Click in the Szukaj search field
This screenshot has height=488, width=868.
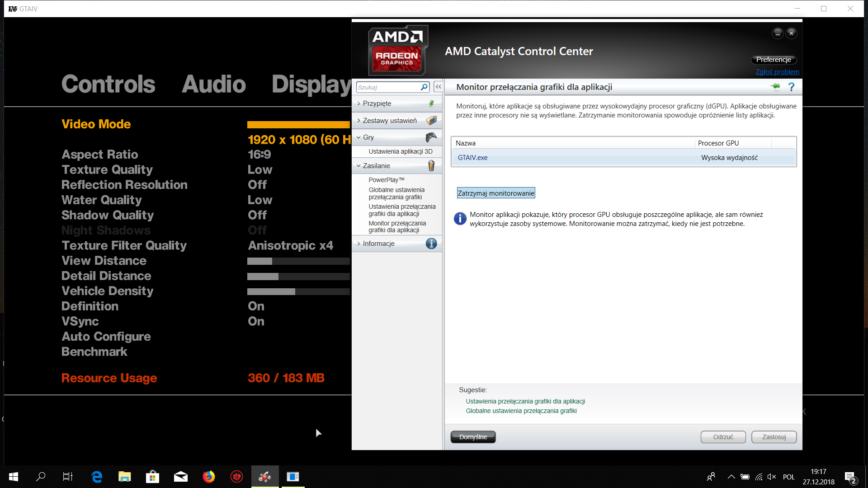[x=388, y=87]
